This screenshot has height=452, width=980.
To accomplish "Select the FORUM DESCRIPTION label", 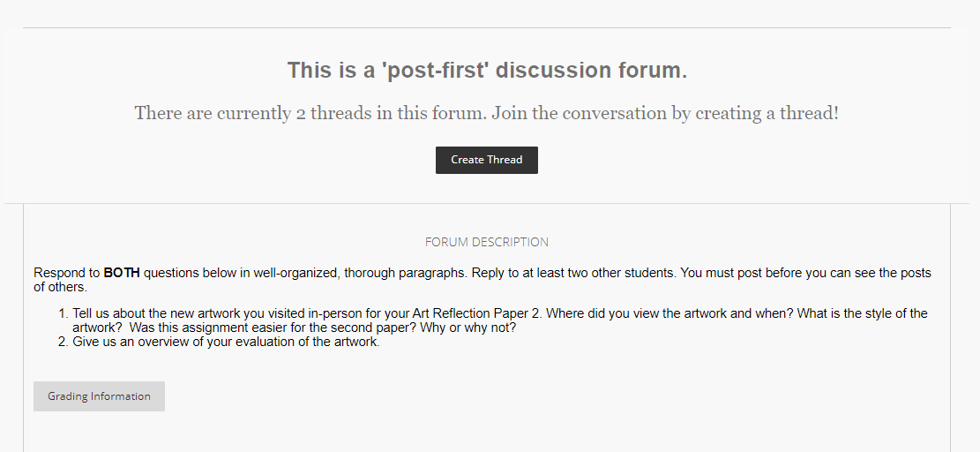I will (486, 242).
